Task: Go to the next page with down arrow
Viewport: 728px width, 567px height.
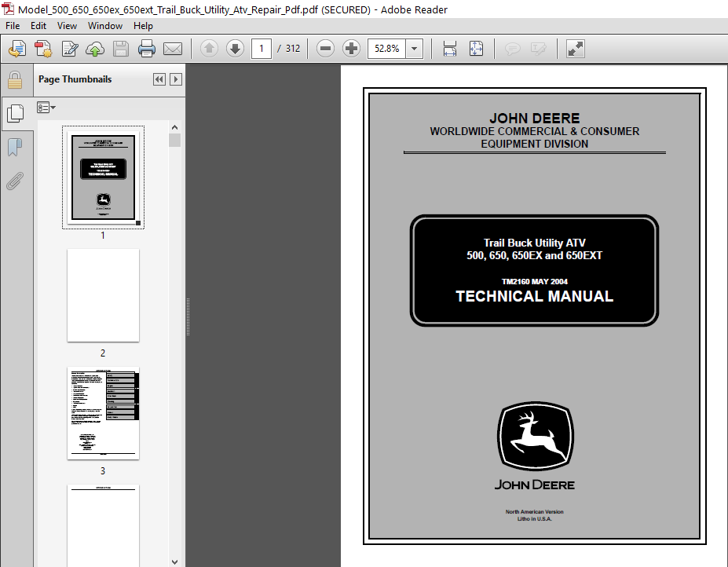Action: [235, 49]
